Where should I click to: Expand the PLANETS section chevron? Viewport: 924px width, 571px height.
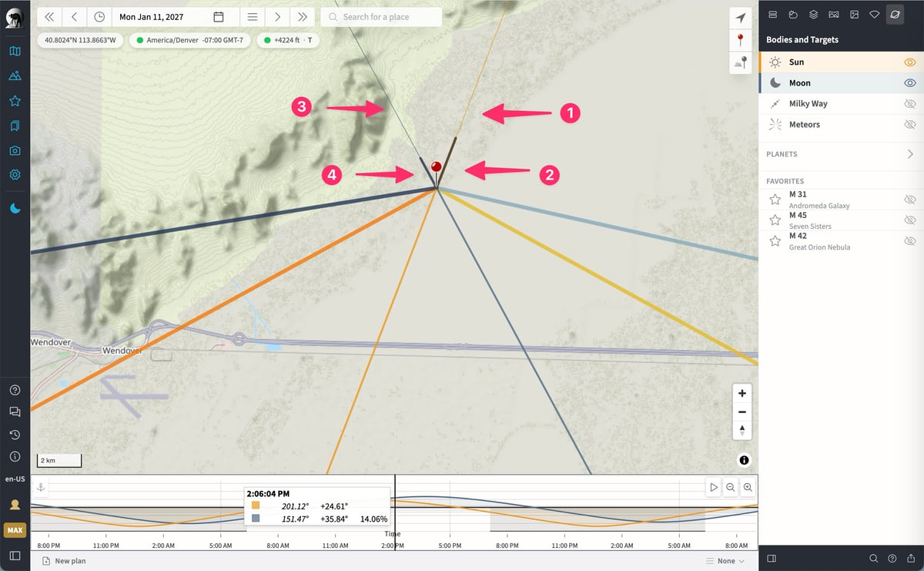click(x=909, y=154)
